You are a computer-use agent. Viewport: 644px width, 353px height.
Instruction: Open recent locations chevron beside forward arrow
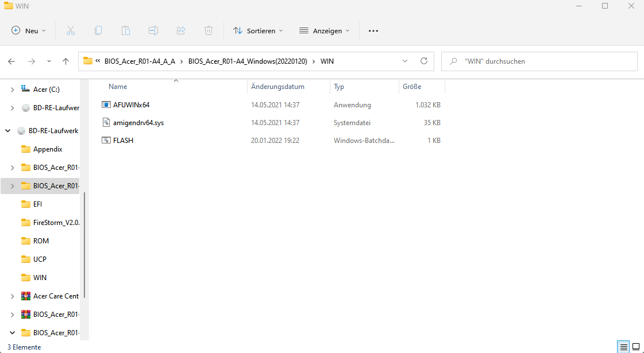click(x=49, y=61)
